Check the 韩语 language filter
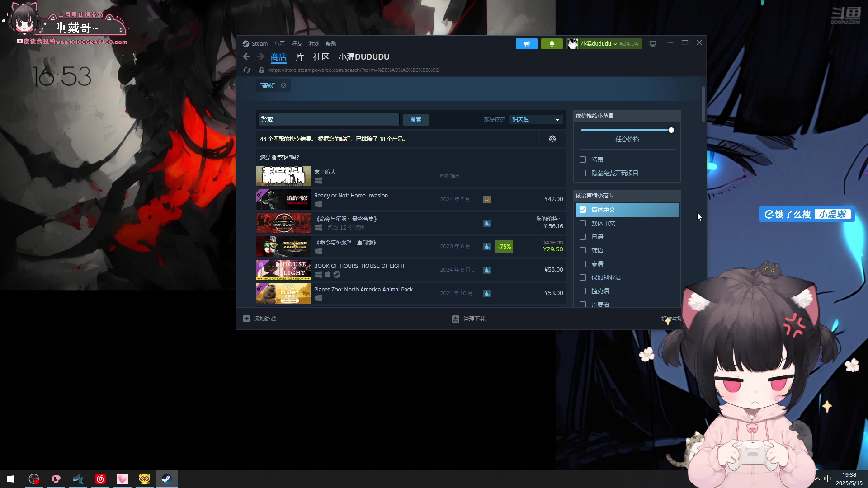868x488 pixels. coord(583,250)
